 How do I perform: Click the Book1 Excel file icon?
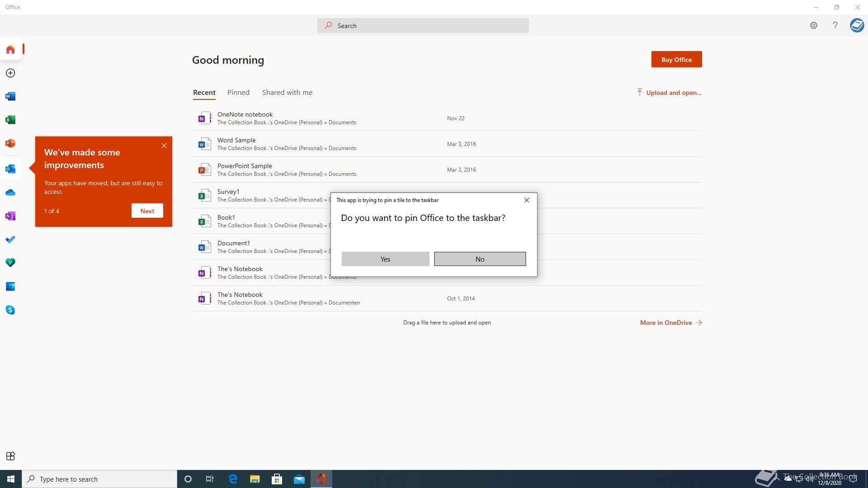205,221
